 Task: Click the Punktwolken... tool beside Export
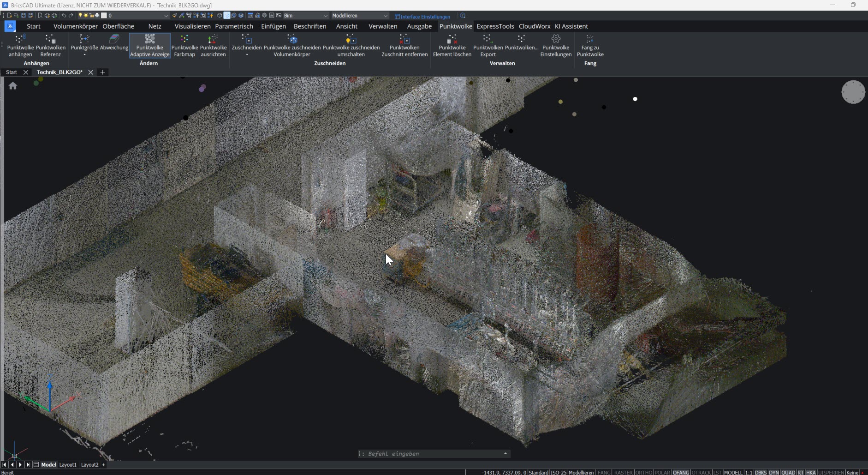522,42
